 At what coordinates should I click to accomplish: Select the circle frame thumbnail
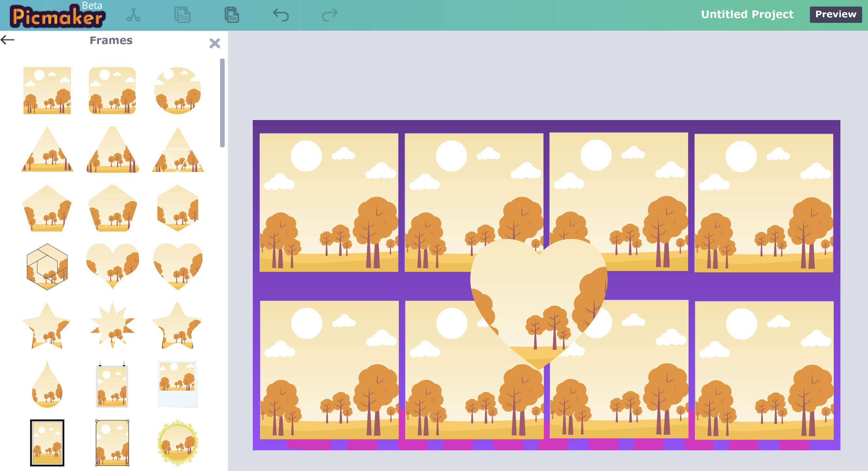pos(178,91)
